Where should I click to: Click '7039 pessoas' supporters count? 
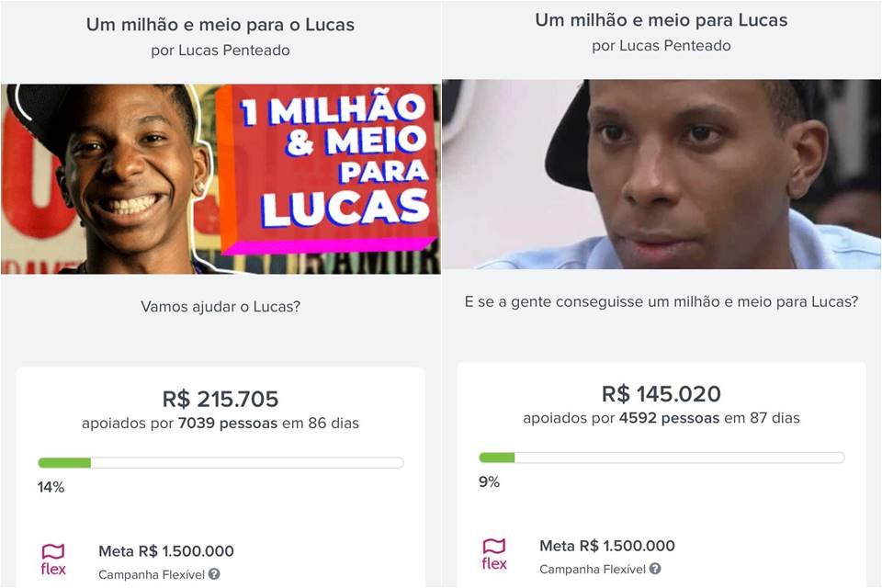pyautogui.click(x=228, y=424)
